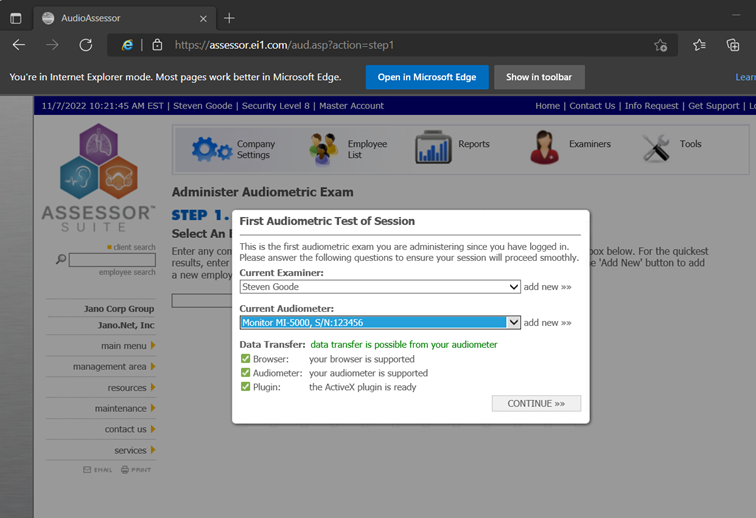This screenshot has height=518, width=756.
Task: Open Company Settings gear icon
Action: (212, 149)
